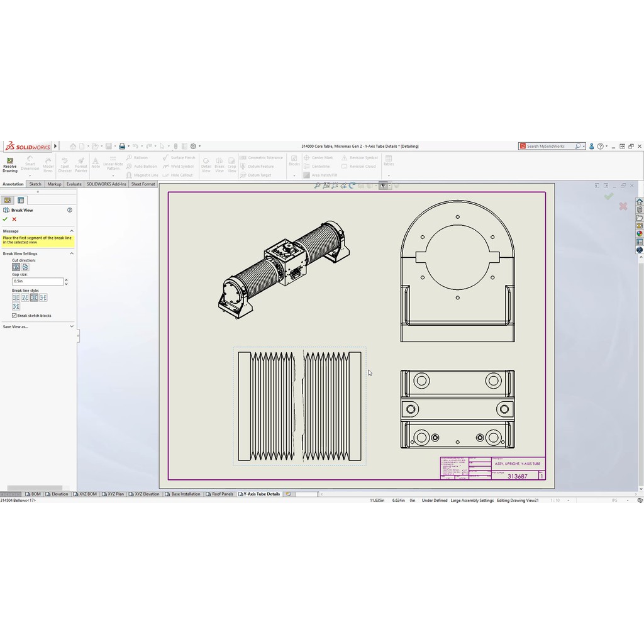Click the isometric assembly drawing view
The image size is (644, 644).
click(x=284, y=270)
